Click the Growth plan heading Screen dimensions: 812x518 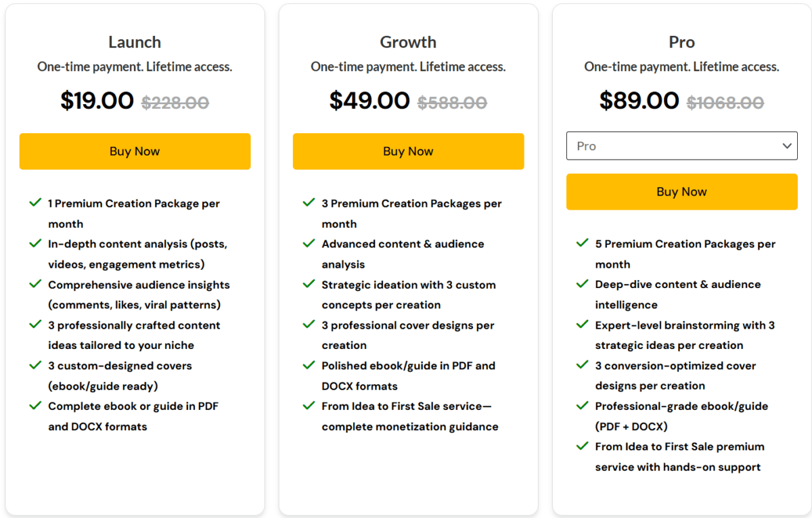pyautogui.click(x=408, y=42)
